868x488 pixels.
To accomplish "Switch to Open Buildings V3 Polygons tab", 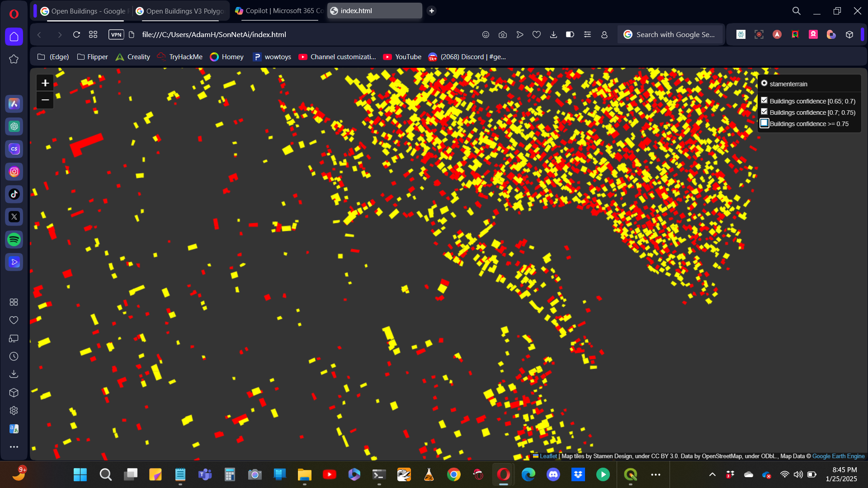I will [181, 11].
